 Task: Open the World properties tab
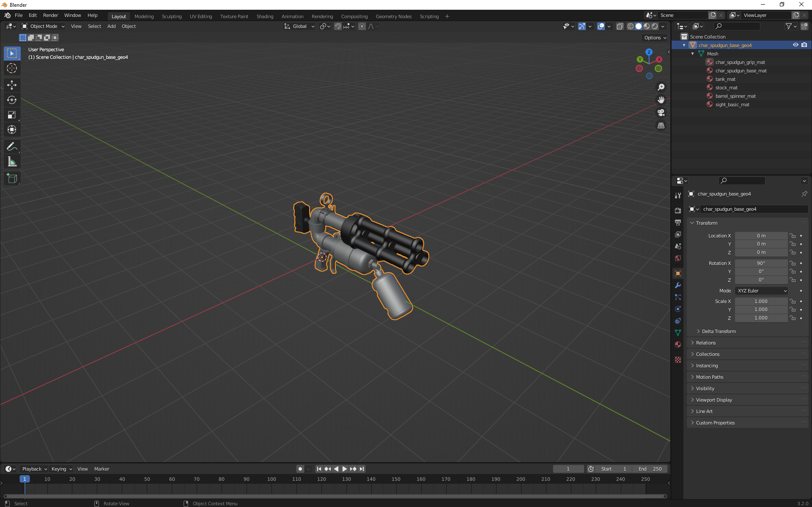pos(678,258)
